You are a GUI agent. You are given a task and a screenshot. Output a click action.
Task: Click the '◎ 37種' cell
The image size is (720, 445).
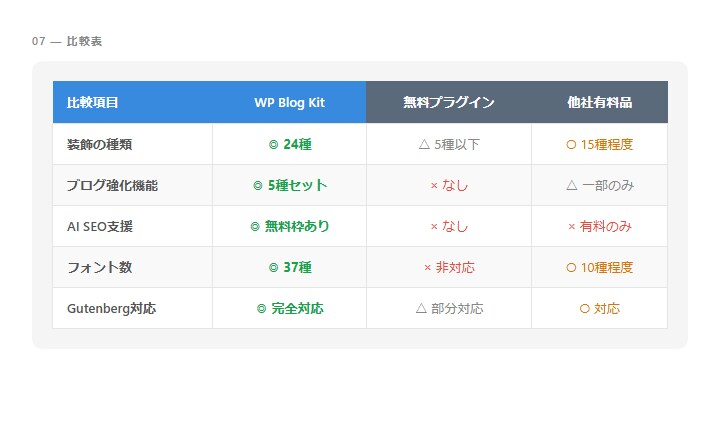[289, 267]
